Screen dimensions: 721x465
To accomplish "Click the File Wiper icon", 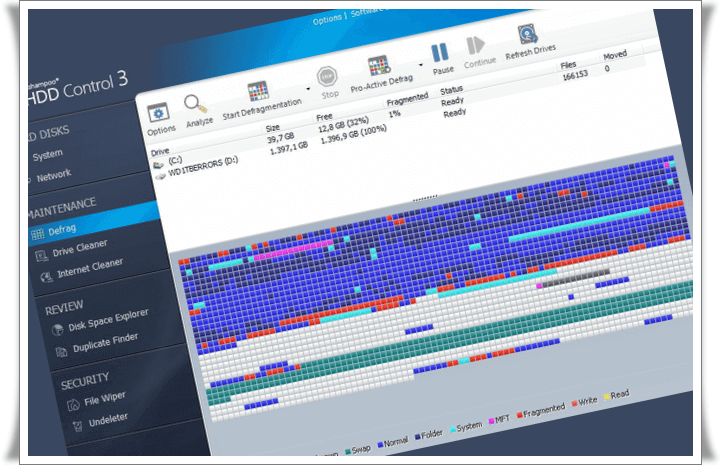I will [74, 405].
